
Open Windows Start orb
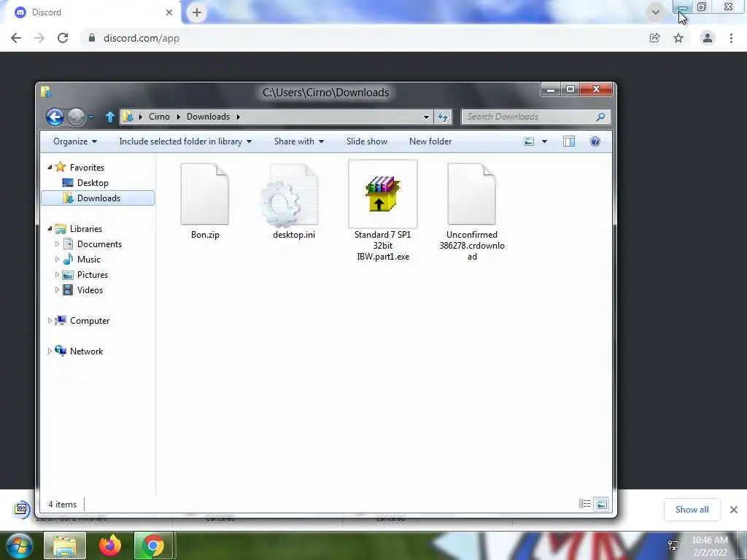pyautogui.click(x=19, y=545)
